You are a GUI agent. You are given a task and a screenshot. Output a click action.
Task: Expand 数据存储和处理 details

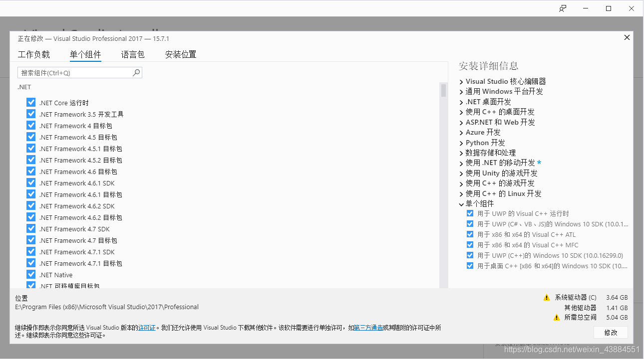461,153
